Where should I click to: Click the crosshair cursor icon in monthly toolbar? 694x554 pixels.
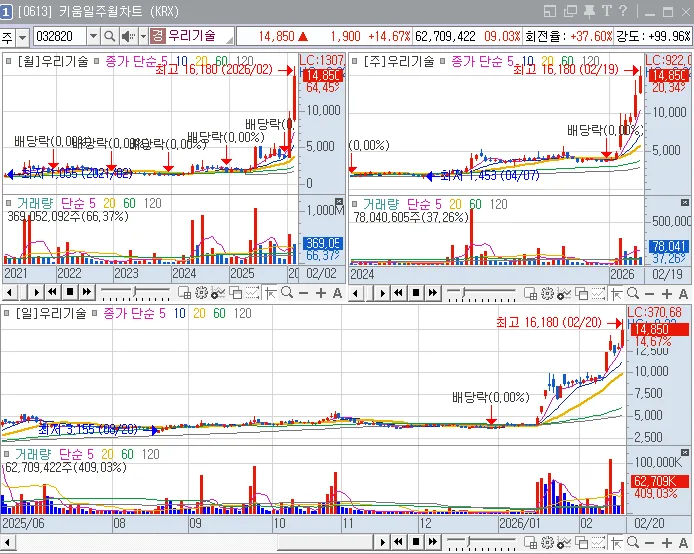click(x=270, y=293)
